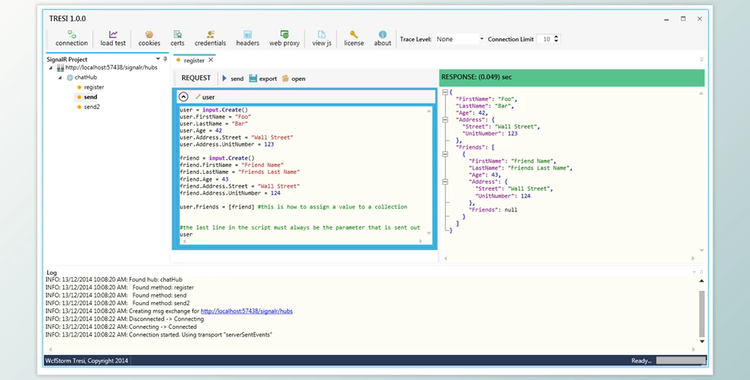Click the status bar progress bar
This screenshot has height=380, width=750.
click(x=681, y=361)
